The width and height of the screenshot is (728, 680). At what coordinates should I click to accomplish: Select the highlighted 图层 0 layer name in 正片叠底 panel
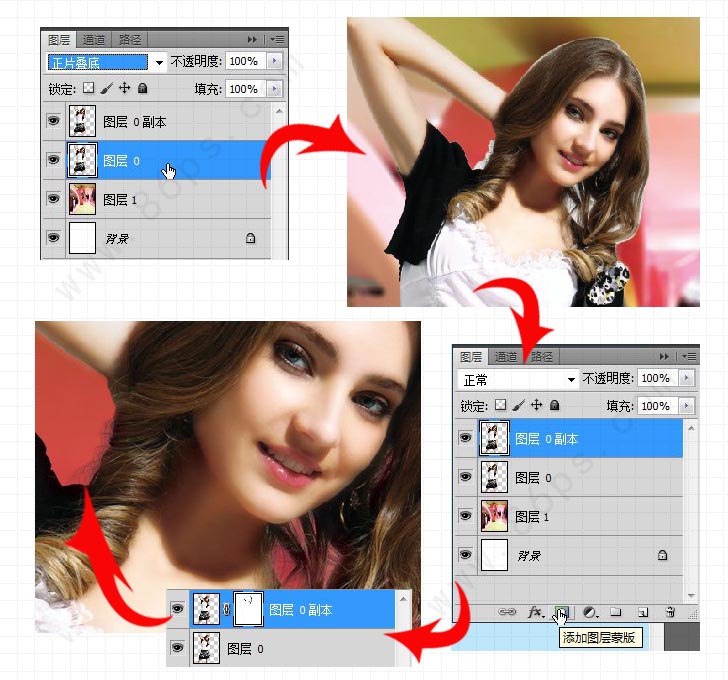click(x=121, y=161)
